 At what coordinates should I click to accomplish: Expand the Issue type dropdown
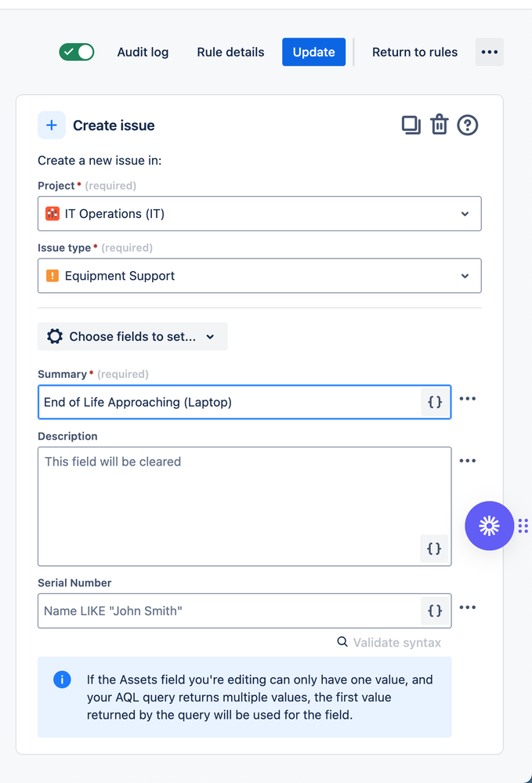pyautogui.click(x=259, y=276)
